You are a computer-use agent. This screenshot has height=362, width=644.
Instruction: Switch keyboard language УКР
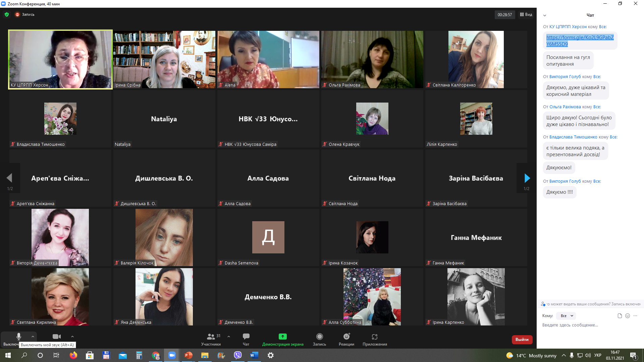point(598,355)
